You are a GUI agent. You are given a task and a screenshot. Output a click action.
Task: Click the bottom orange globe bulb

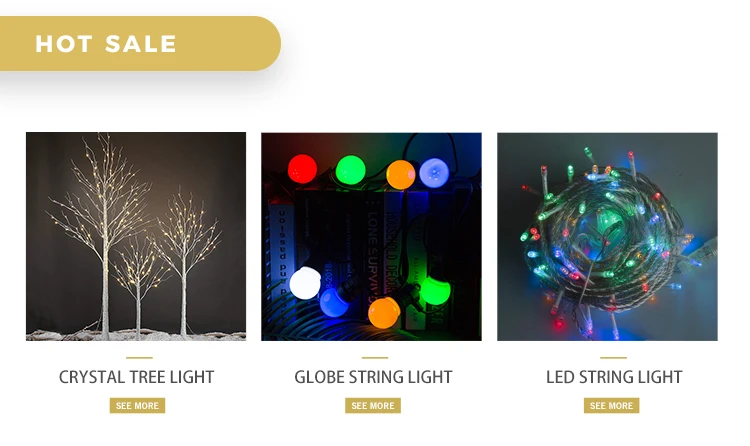tap(384, 312)
